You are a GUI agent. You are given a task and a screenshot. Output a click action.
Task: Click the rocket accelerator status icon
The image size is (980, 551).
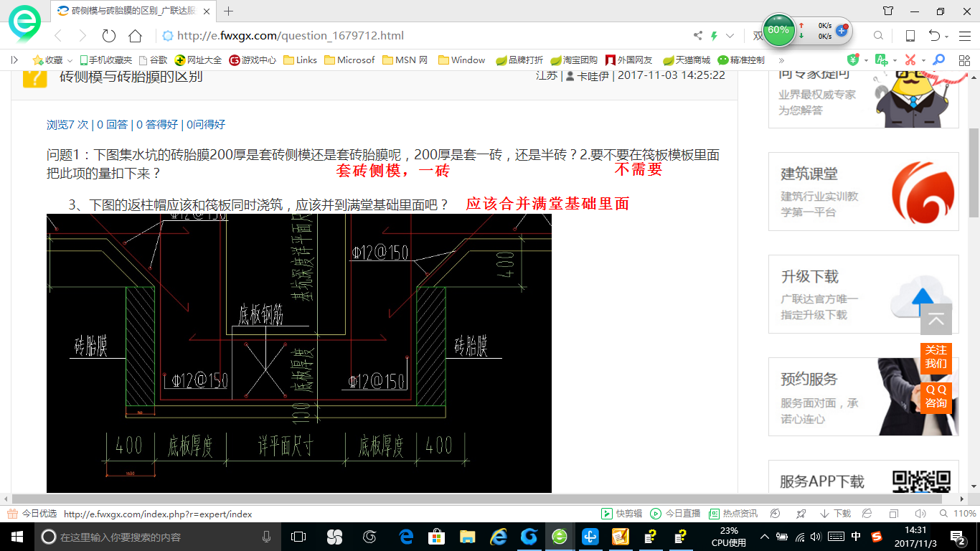coord(801,514)
